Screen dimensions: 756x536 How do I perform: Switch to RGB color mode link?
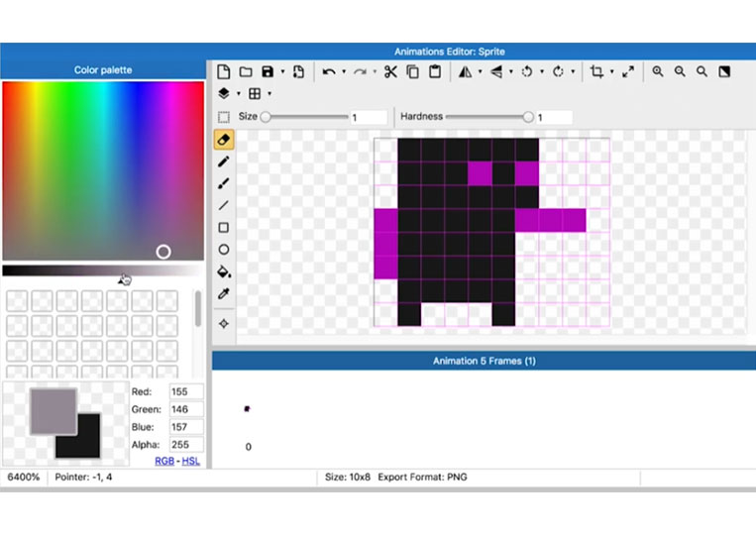coord(164,461)
